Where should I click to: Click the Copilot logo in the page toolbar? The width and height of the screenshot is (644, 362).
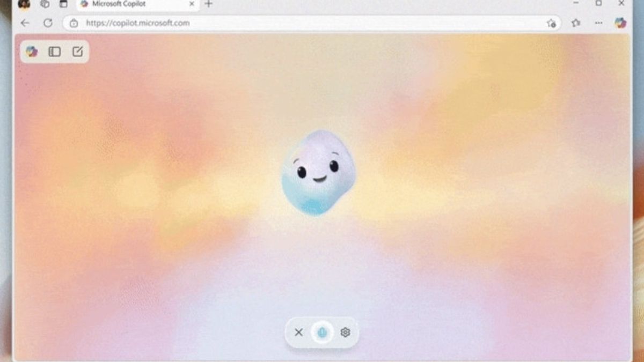32,51
